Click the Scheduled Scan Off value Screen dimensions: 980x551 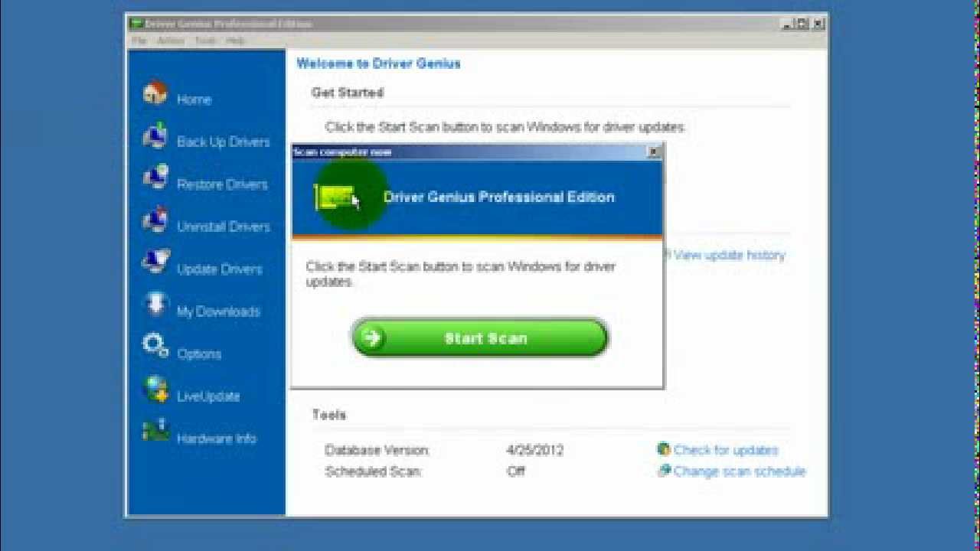coord(516,471)
